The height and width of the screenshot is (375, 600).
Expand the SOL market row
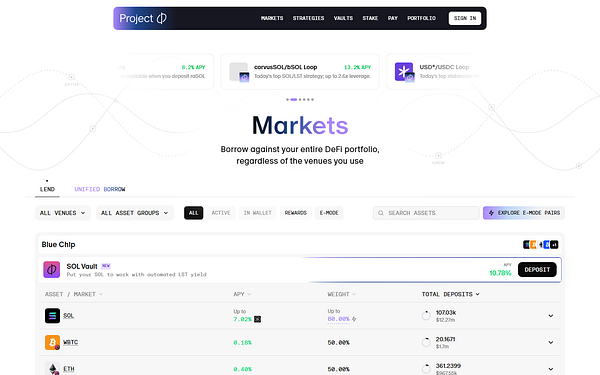[x=551, y=316]
